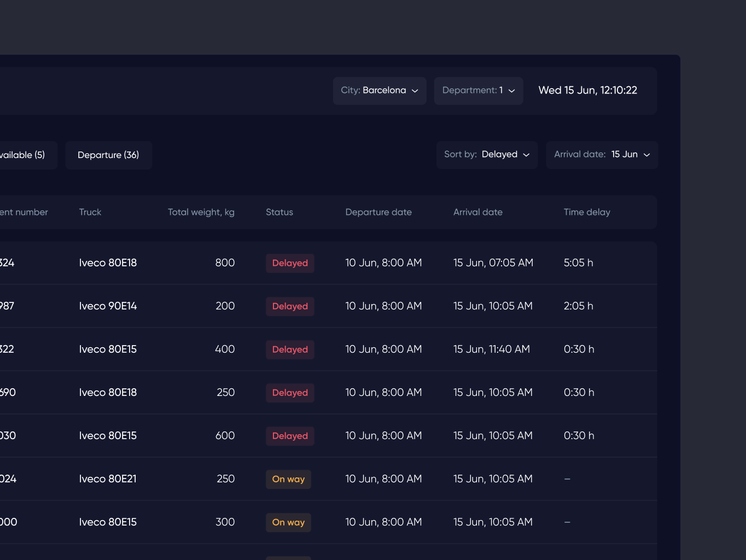The width and height of the screenshot is (746, 560).
Task: Select the Iveco 90E14 table row
Action: click(328, 306)
